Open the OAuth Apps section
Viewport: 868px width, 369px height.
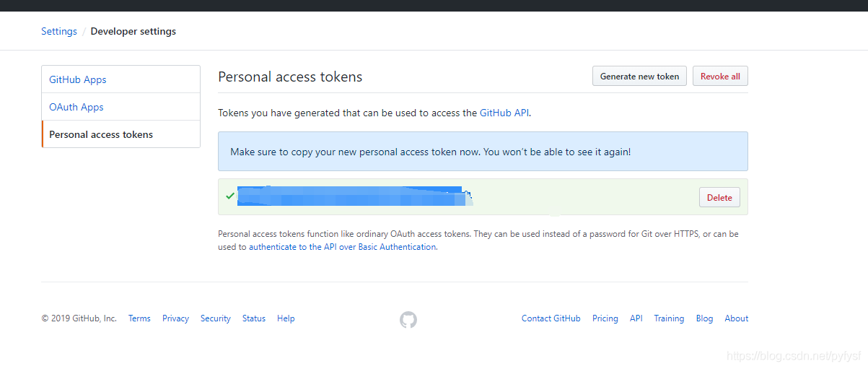[76, 107]
